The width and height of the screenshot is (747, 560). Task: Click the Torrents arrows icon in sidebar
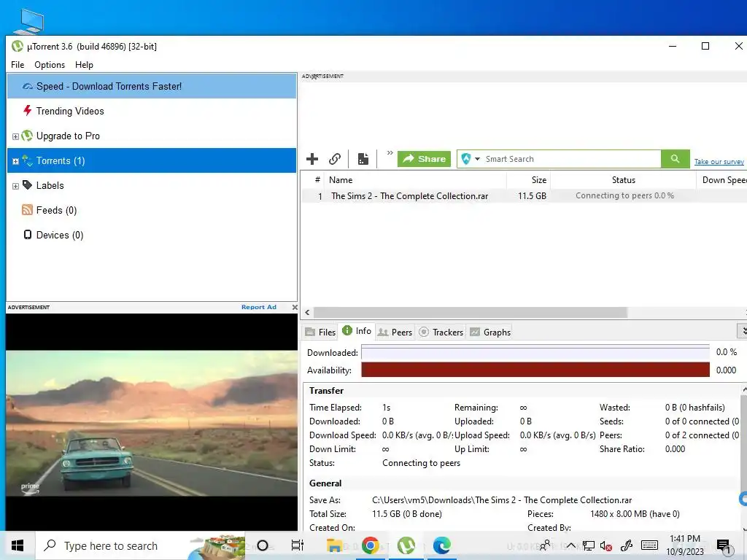(x=27, y=160)
